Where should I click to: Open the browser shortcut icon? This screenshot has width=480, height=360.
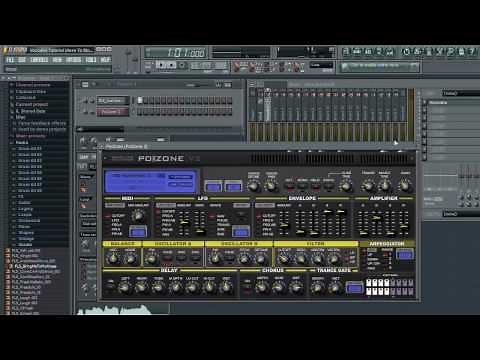[379, 52]
